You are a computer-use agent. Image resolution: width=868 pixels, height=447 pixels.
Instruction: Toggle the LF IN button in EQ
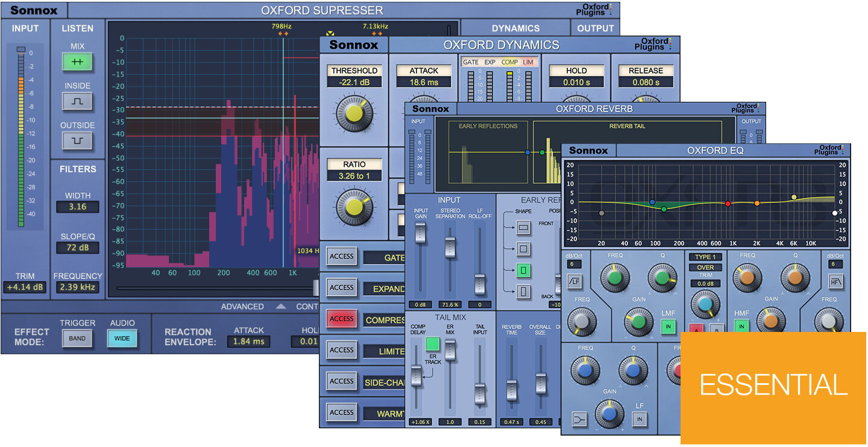point(640,419)
